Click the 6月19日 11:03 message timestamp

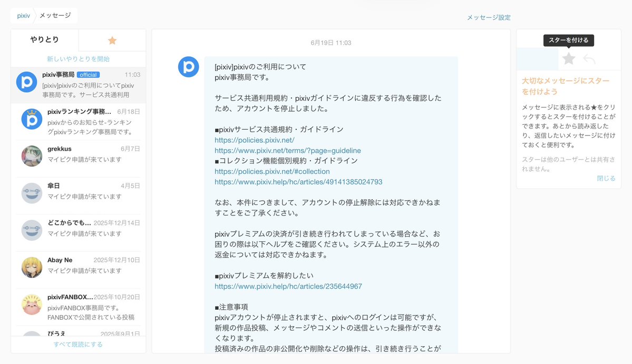point(331,43)
